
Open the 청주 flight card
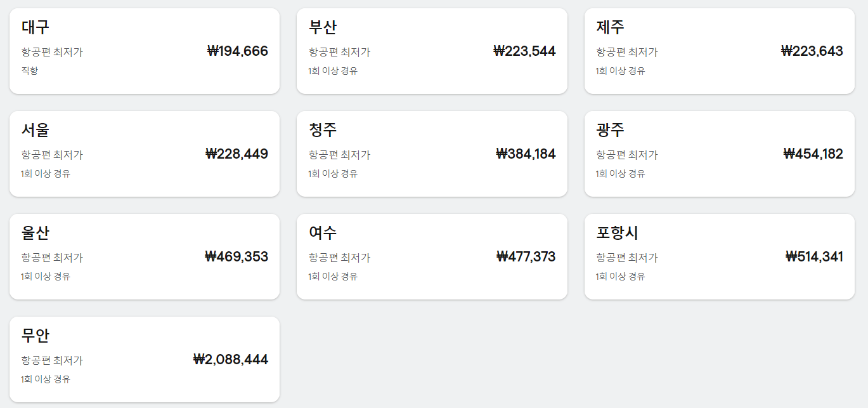point(432,154)
